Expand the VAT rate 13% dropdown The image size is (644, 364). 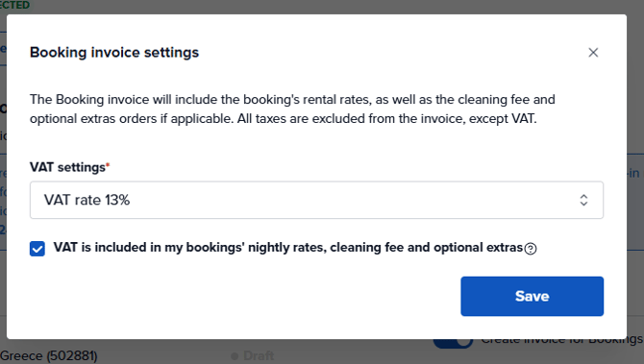pos(316,200)
